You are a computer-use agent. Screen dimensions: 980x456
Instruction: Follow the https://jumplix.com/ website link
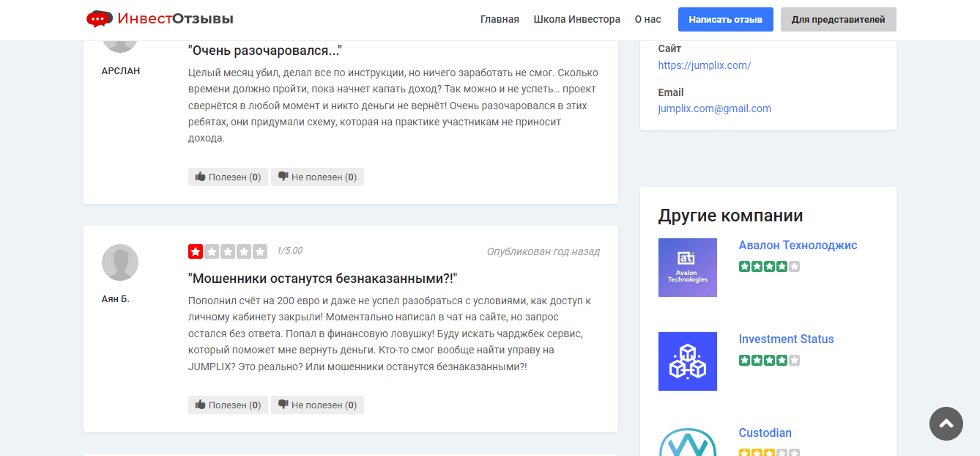(x=704, y=65)
